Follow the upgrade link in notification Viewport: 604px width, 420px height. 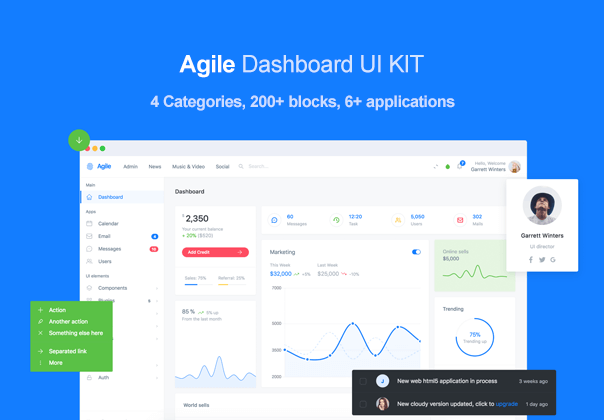[x=507, y=404]
